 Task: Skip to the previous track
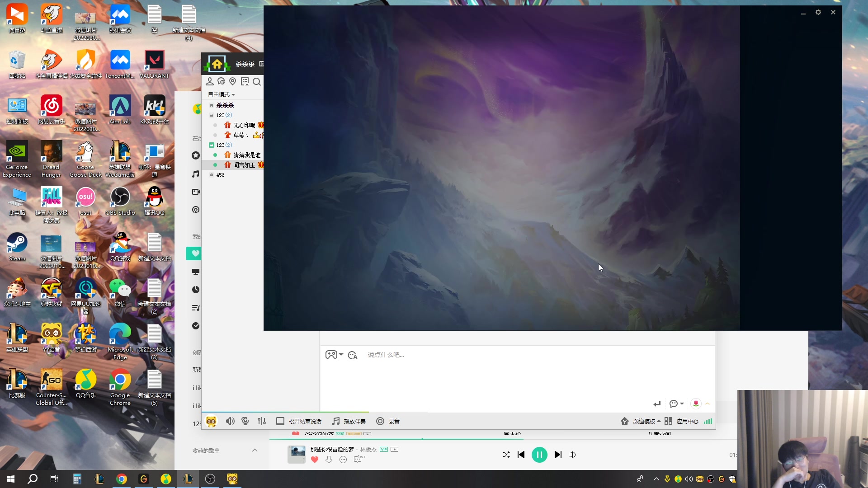tap(521, 455)
